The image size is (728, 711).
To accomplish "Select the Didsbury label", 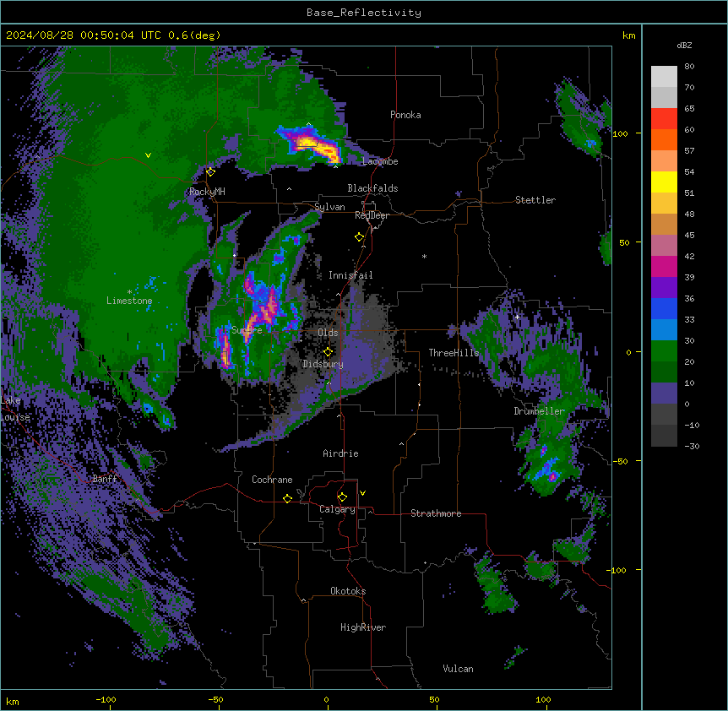I will [x=323, y=364].
